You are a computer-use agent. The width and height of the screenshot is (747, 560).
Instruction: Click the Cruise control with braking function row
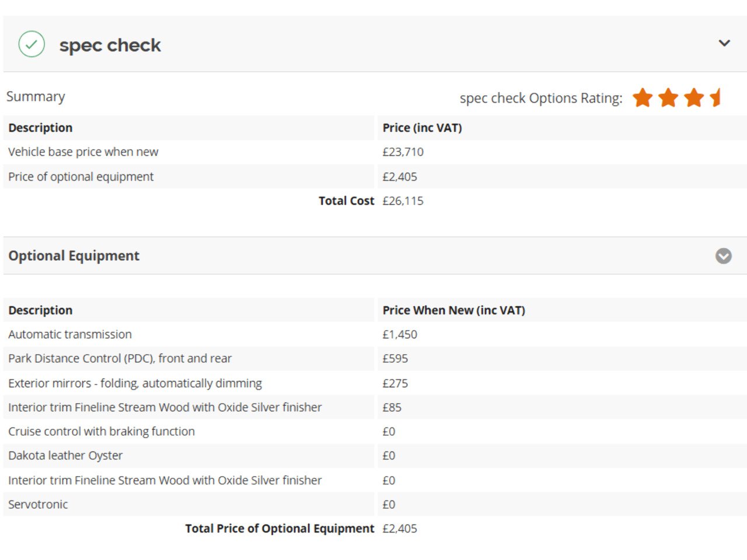click(375, 432)
